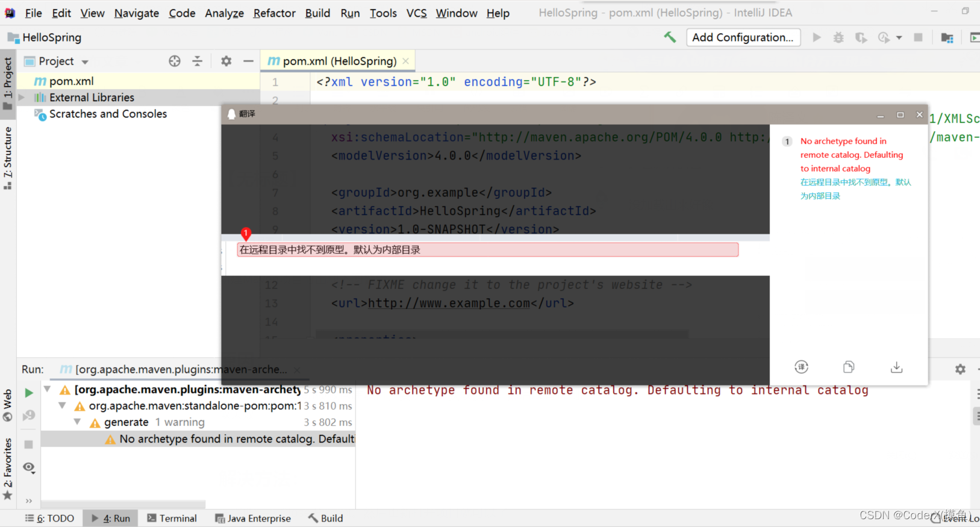Open the Build menu
The image size is (980, 527).
317,13
